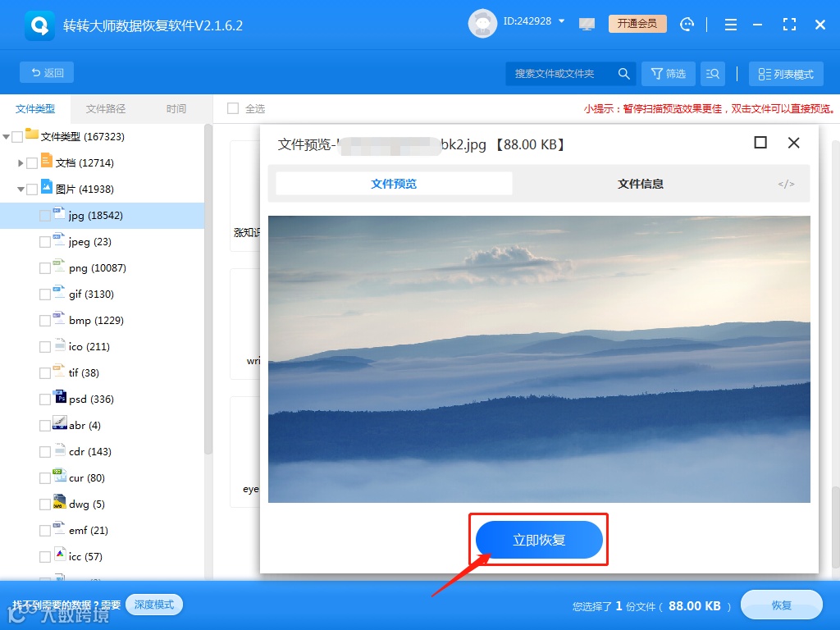Click the abr brush file icon
840x630 pixels.
[x=59, y=422]
